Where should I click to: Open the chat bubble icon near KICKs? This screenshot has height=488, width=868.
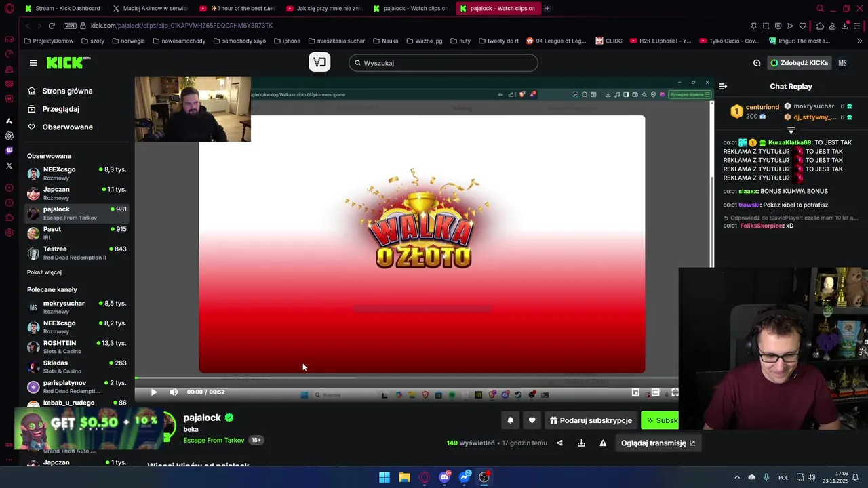coord(757,63)
